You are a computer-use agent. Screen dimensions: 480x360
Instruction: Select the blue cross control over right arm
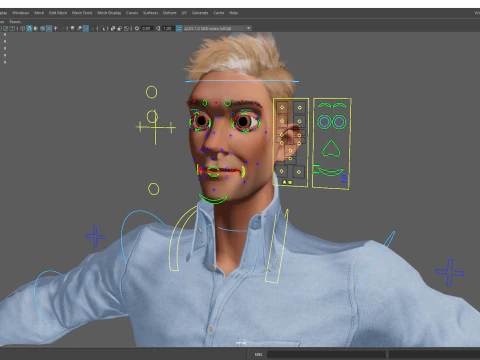[x=450, y=272]
